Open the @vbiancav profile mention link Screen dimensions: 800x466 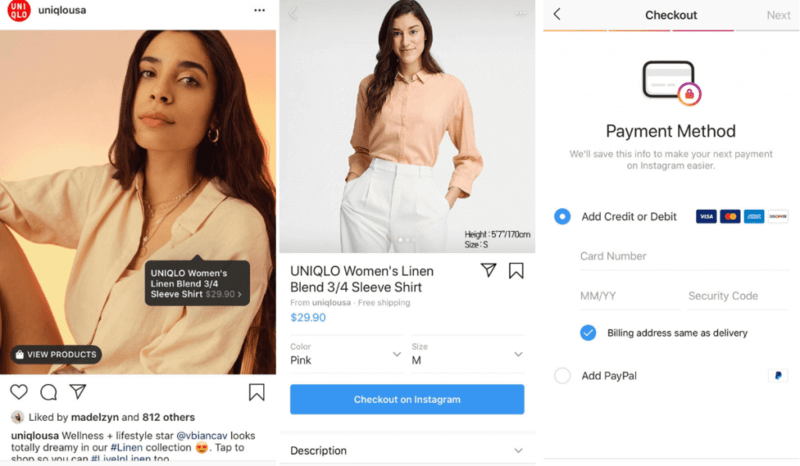coord(202,435)
